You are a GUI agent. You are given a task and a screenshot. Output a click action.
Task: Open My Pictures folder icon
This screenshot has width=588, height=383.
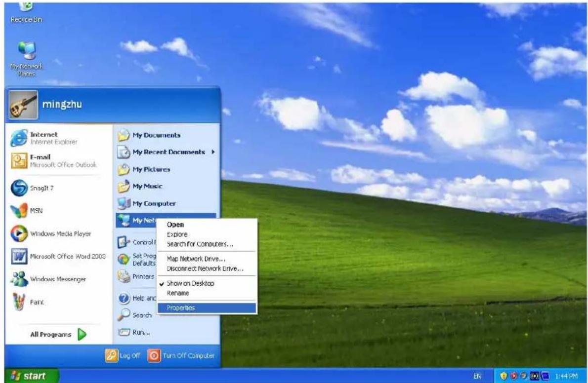pos(124,169)
